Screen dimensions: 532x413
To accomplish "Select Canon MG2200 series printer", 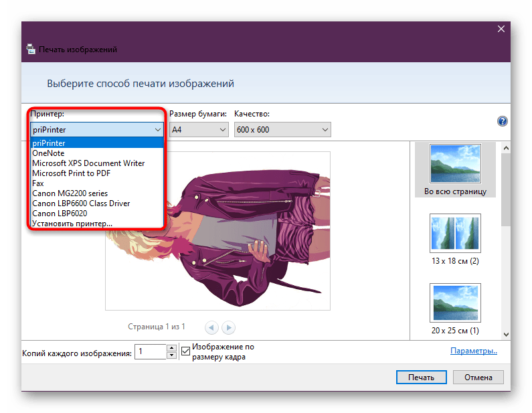I will (x=97, y=193).
